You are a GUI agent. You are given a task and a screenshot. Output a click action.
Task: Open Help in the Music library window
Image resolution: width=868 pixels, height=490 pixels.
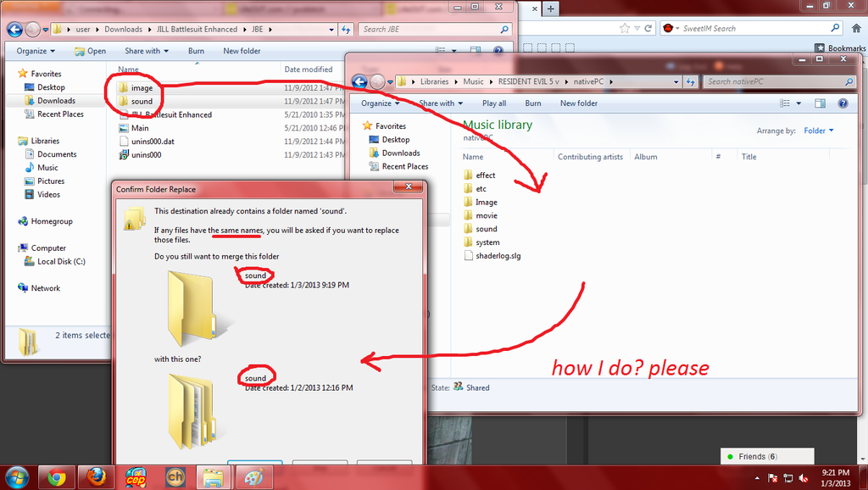pos(843,103)
